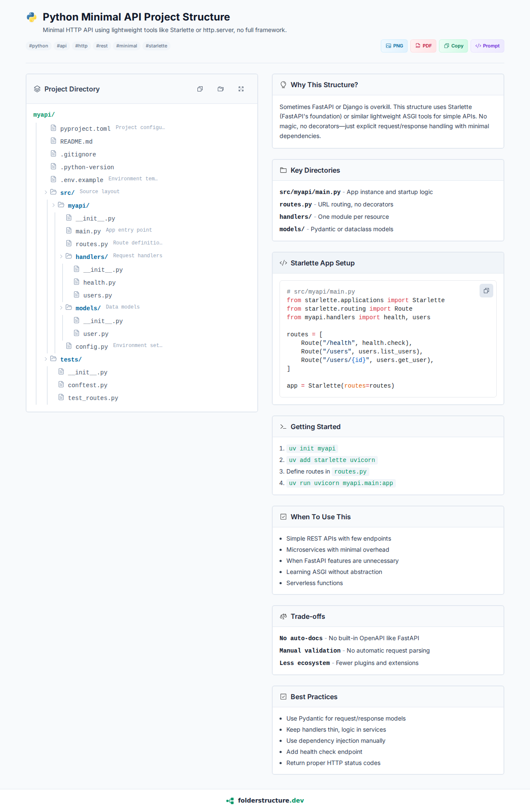Toggle the models/ folder chevron
Image resolution: width=530 pixels, height=812 pixels.
pyautogui.click(x=61, y=308)
